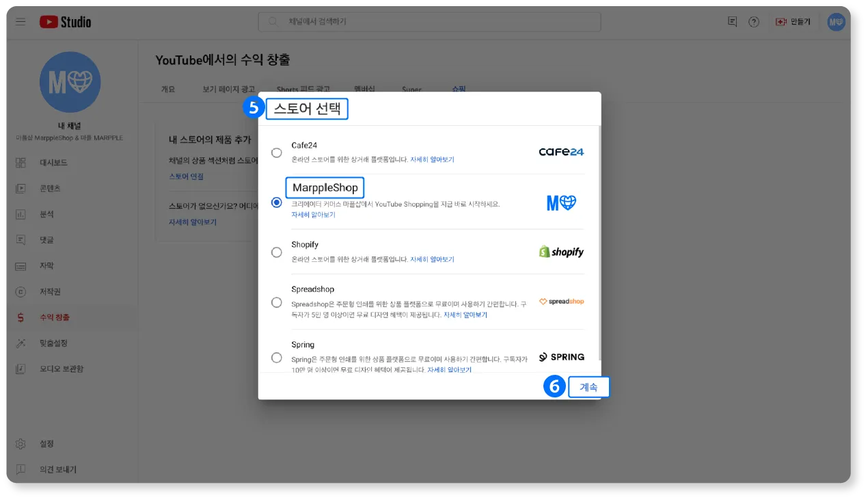Viewport: 868px width, 500px height.
Task: Open 설정 text in sidebar
Action: pyautogui.click(x=46, y=444)
